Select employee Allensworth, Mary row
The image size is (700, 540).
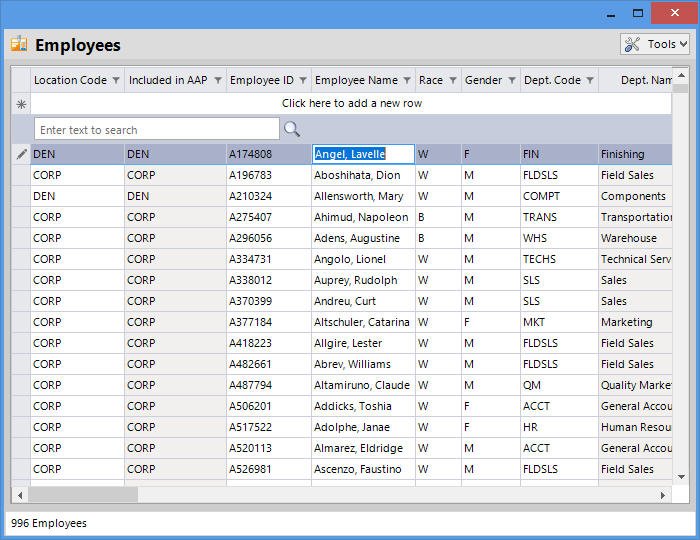coord(360,196)
